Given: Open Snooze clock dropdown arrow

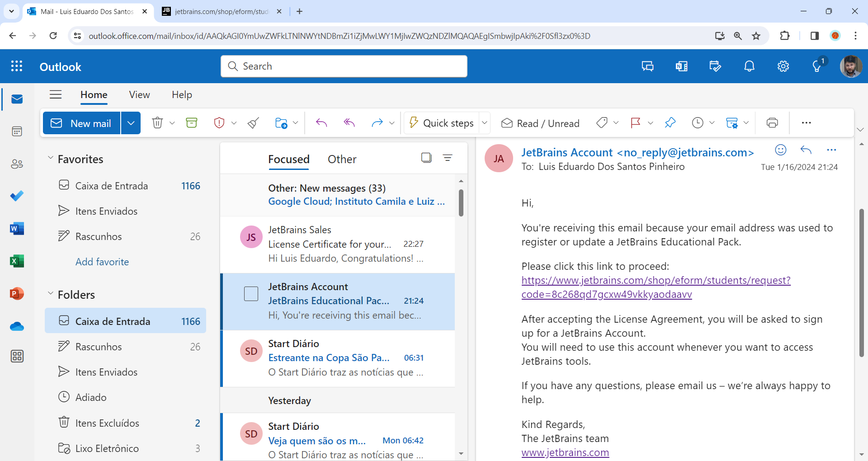Looking at the screenshot, I should point(712,123).
